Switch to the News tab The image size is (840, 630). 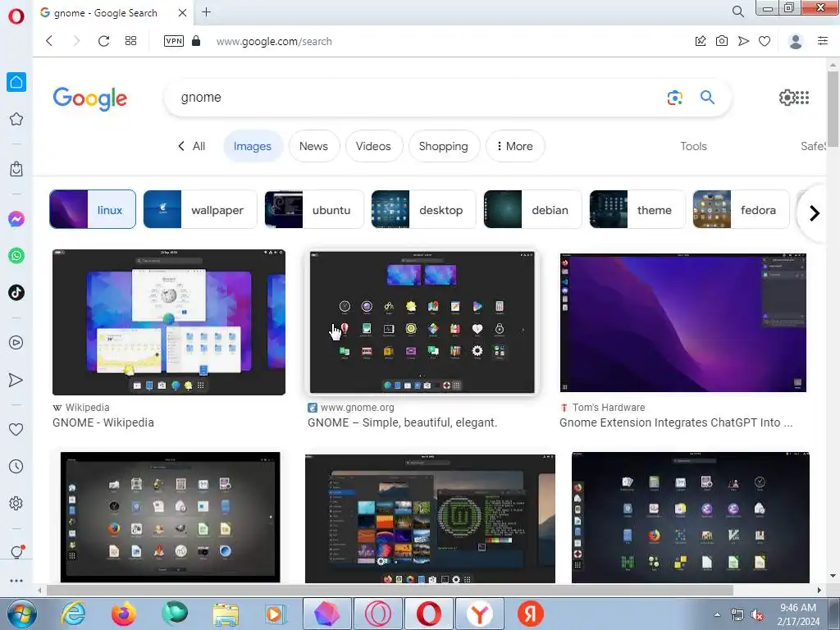pyautogui.click(x=313, y=146)
